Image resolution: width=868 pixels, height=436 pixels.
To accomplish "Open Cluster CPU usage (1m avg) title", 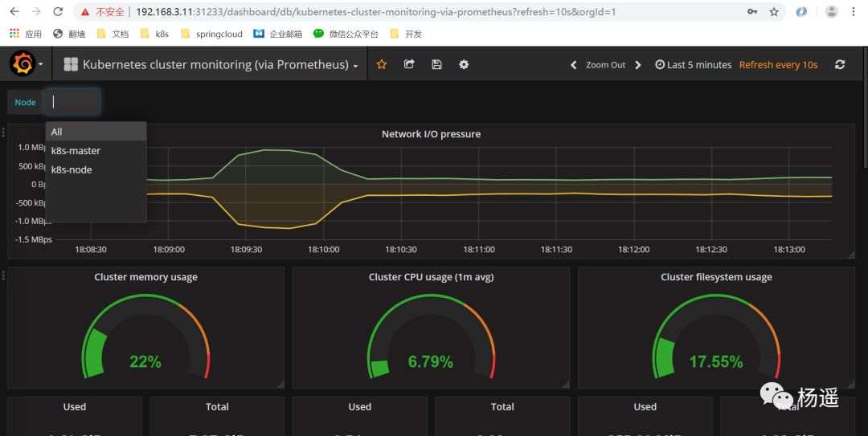I will click(431, 277).
